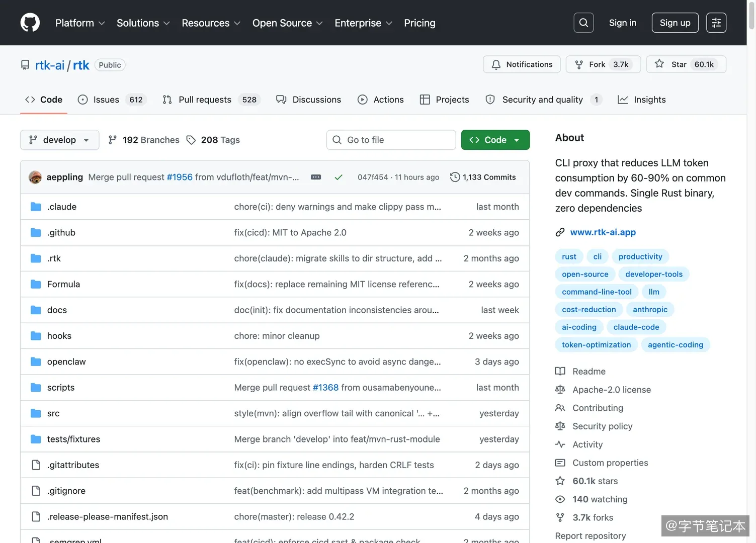Open the src folder
Screen dimensions: 756x543
[x=53, y=413]
